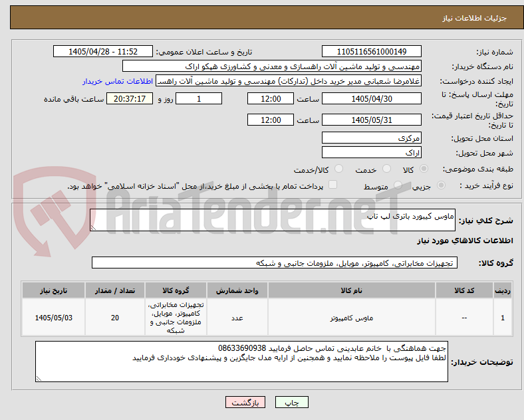Click the توضیحات خریدار text area

[241, 362]
